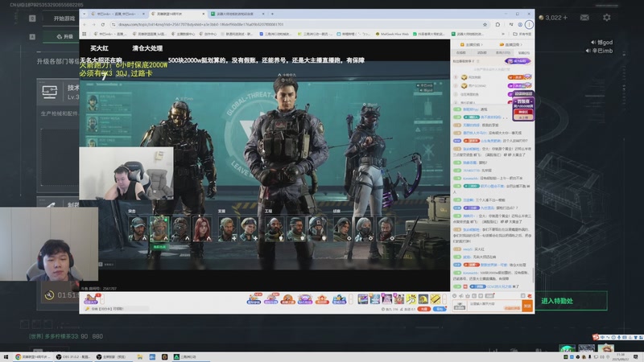Image resolution: width=644 pixels, height=362 pixels.
Task: Click the chat panel scrollbar
Action: coord(533,275)
